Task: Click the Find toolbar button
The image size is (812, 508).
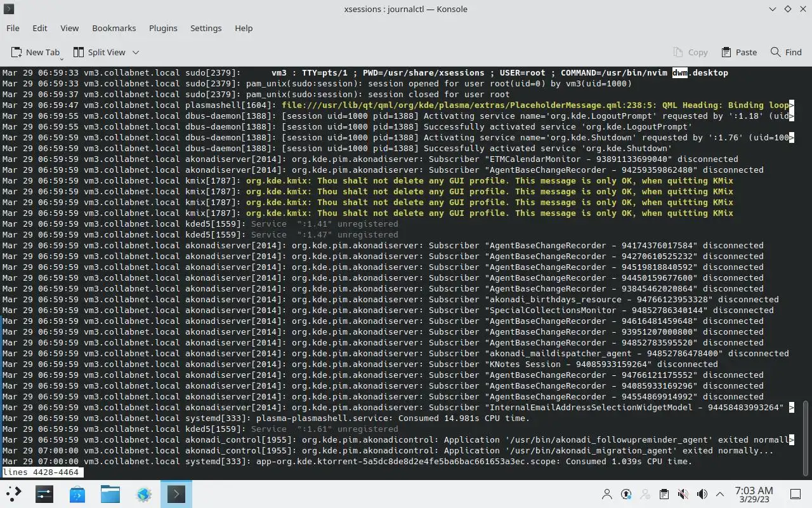Action: [x=786, y=52]
